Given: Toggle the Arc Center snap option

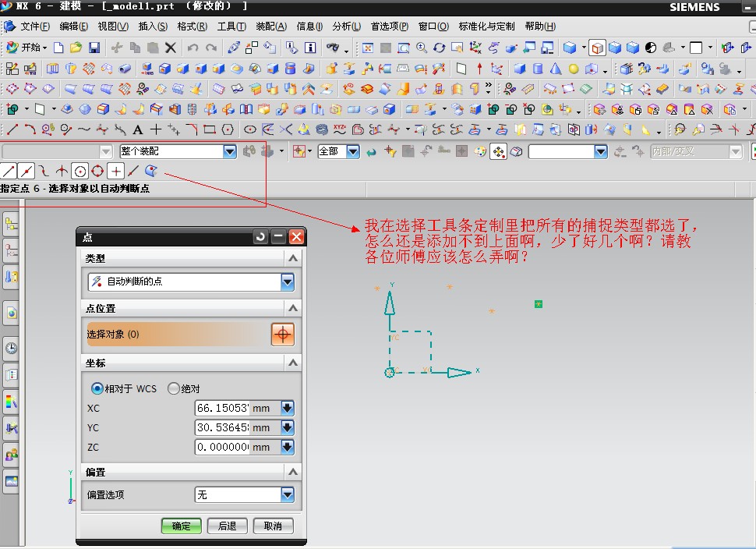Looking at the screenshot, I should (x=80, y=171).
